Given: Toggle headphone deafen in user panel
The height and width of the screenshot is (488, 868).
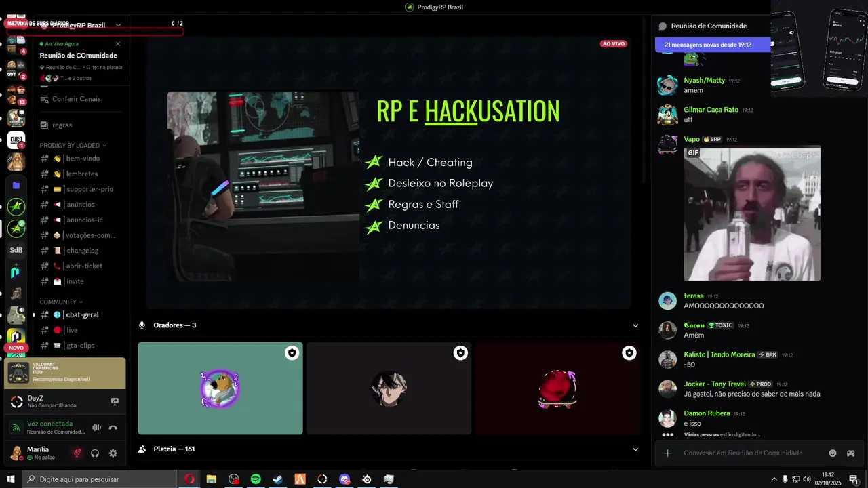Looking at the screenshot, I should pos(96,453).
